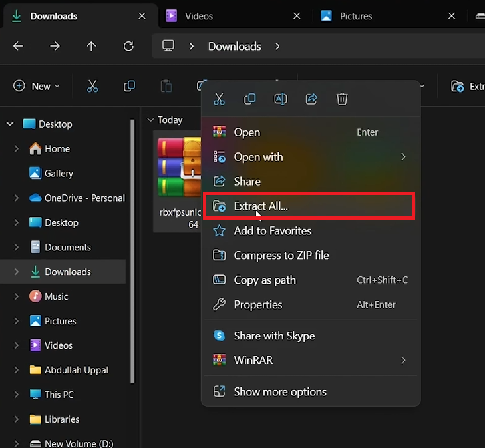Click the toolbar Copy icon
The width and height of the screenshot is (485, 448).
(129, 86)
